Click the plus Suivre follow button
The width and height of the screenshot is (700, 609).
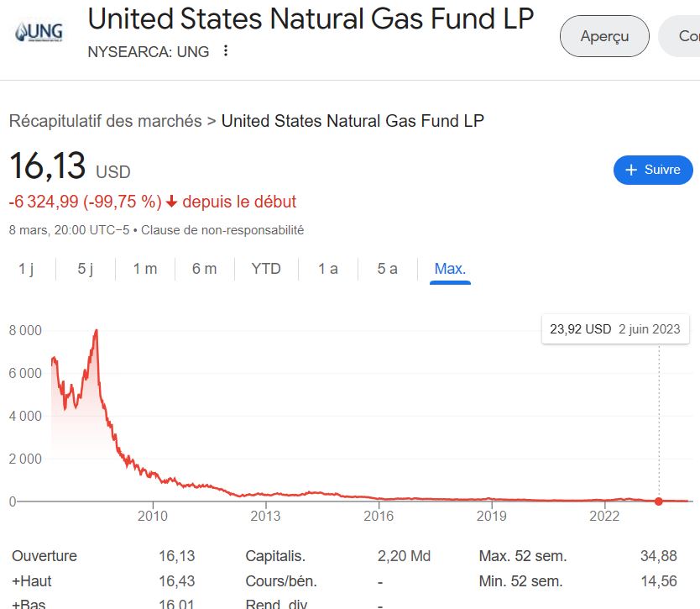[653, 170]
